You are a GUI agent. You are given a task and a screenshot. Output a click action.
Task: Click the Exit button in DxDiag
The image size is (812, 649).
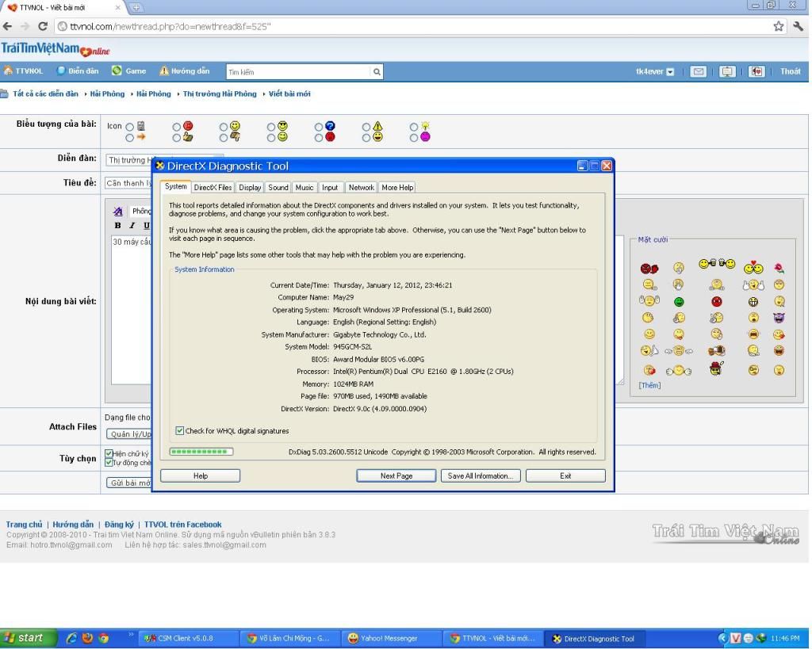[565, 475]
